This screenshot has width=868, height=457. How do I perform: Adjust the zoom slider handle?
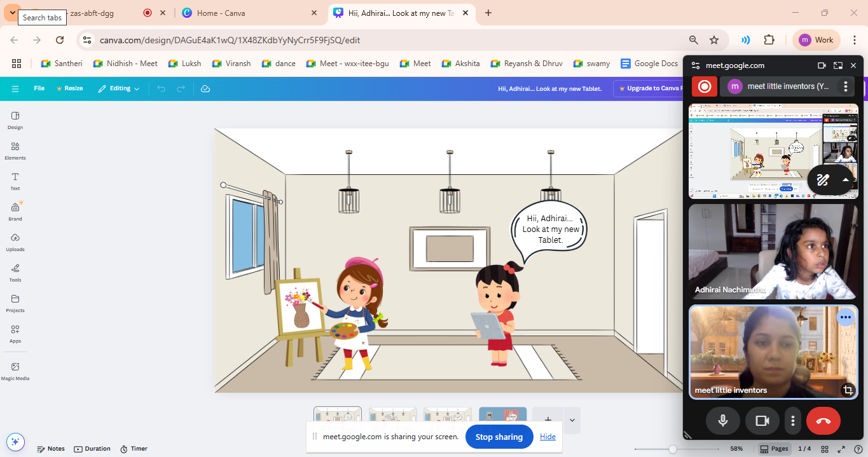click(673, 449)
